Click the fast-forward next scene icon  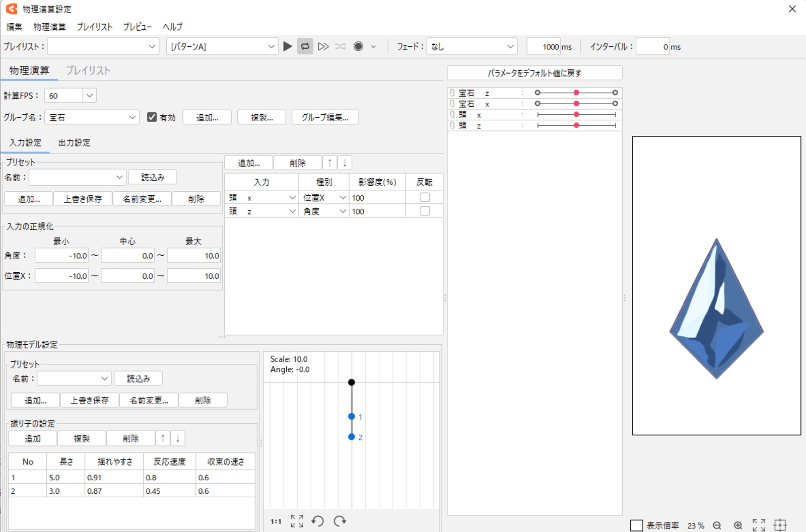point(323,46)
